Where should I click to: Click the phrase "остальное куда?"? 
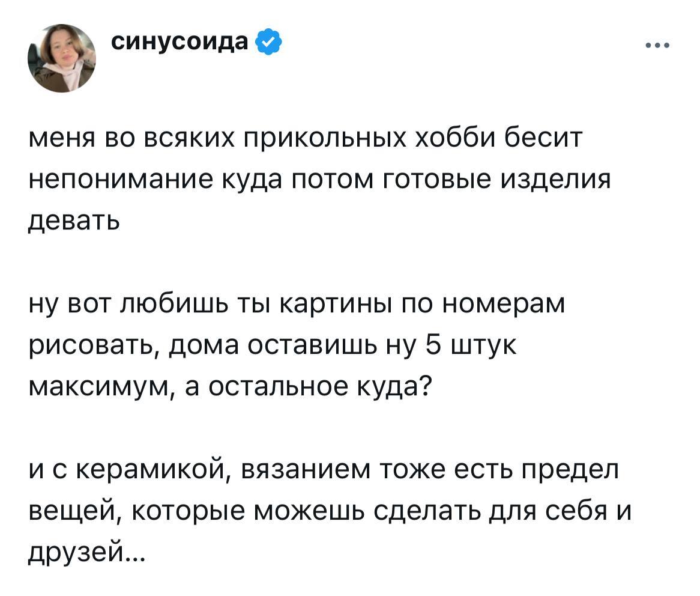pyautogui.click(x=323, y=386)
